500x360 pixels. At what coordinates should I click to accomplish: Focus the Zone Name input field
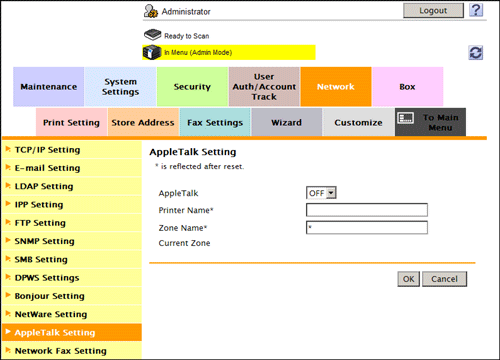click(367, 228)
